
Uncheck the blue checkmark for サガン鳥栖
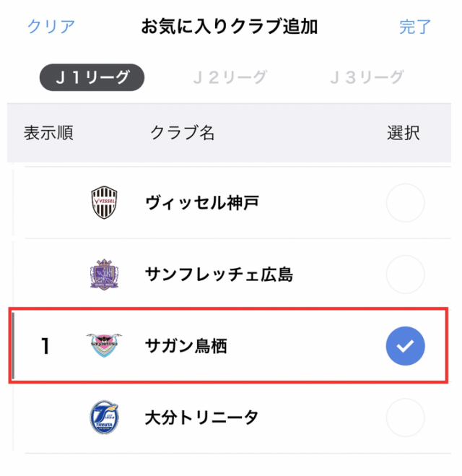click(x=405, y=346)
